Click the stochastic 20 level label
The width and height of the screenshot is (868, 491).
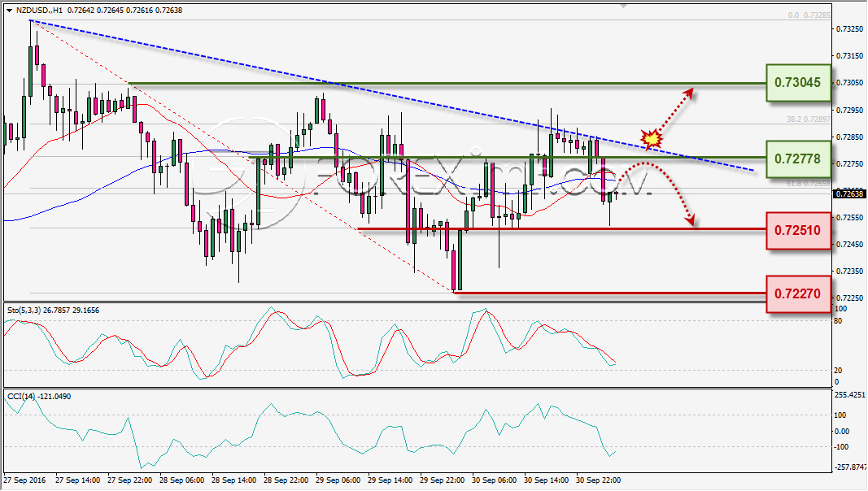pos(838,371)
